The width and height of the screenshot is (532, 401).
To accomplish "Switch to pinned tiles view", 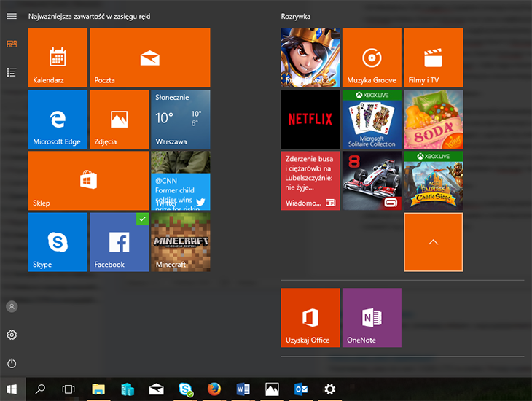I will point(12,44).
